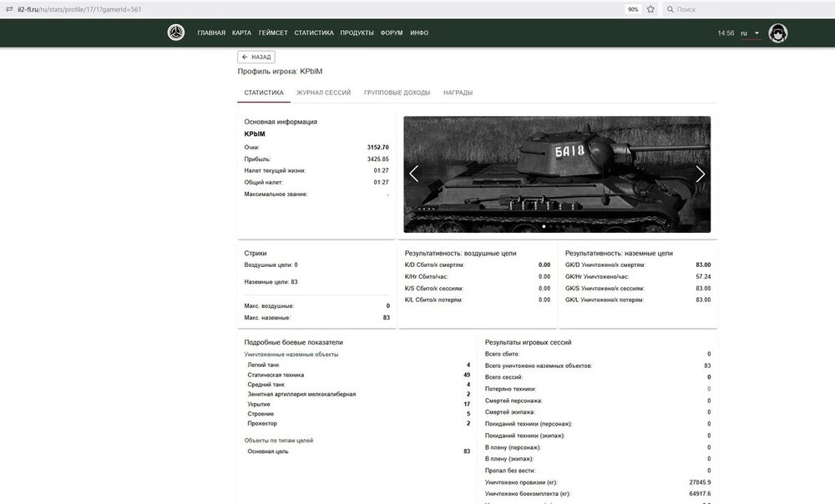The width and height of the screenshot is (835, 504).
Task: Go back using the НАЗАД button
Action: point(256,58)
